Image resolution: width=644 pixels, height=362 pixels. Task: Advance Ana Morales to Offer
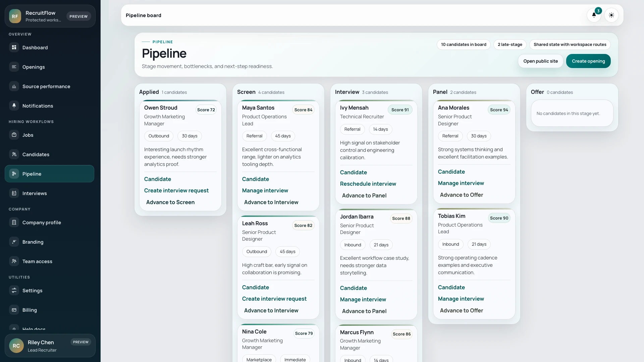[462, 195]
